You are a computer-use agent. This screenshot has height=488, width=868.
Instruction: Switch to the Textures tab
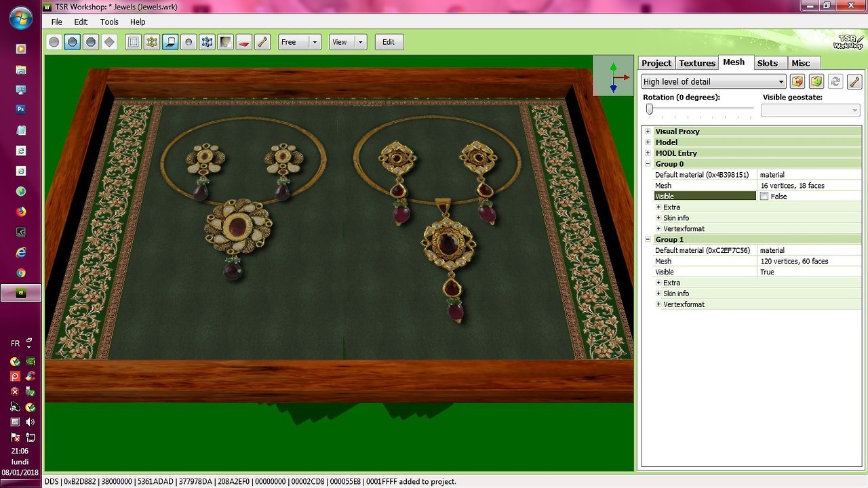697,63
